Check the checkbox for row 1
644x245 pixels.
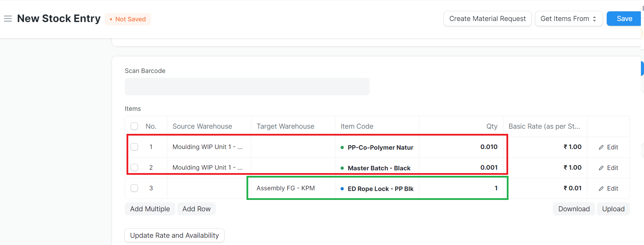(134, 147)
